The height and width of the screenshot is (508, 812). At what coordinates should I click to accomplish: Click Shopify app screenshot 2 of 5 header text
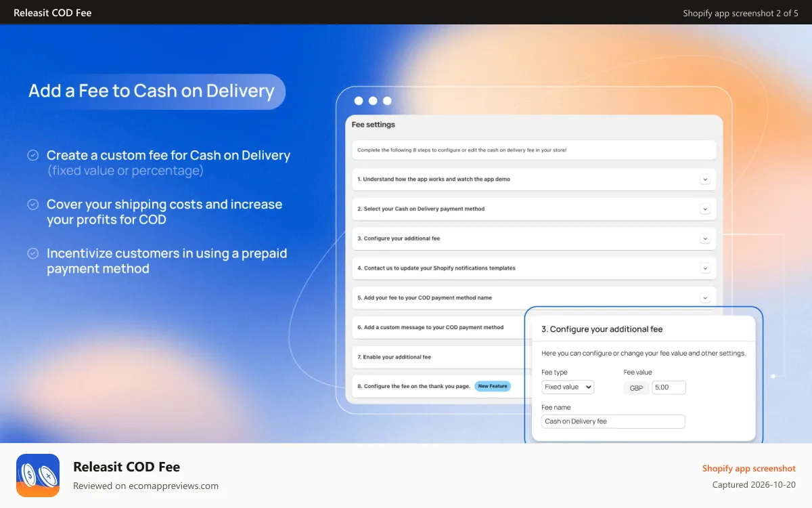pyautogui.click(x=741, y=13)
